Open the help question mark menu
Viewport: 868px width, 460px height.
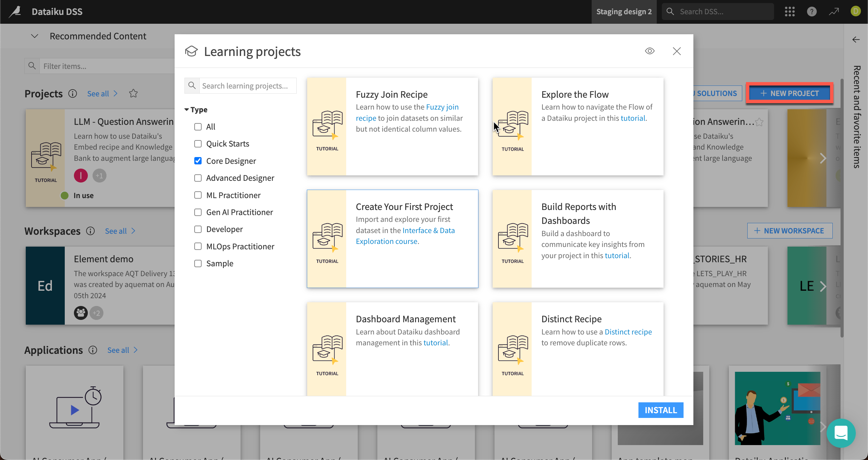812,12
